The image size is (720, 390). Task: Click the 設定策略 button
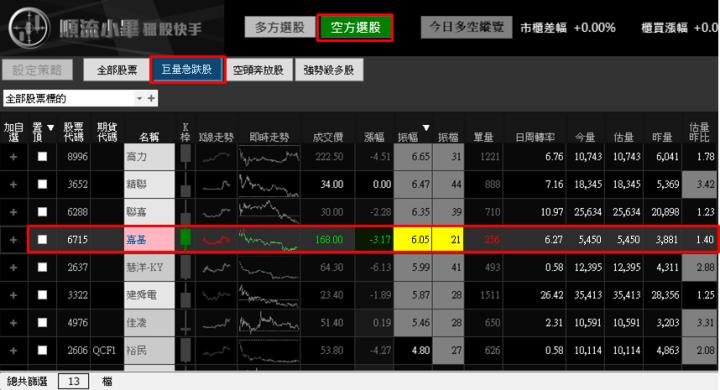37,70
